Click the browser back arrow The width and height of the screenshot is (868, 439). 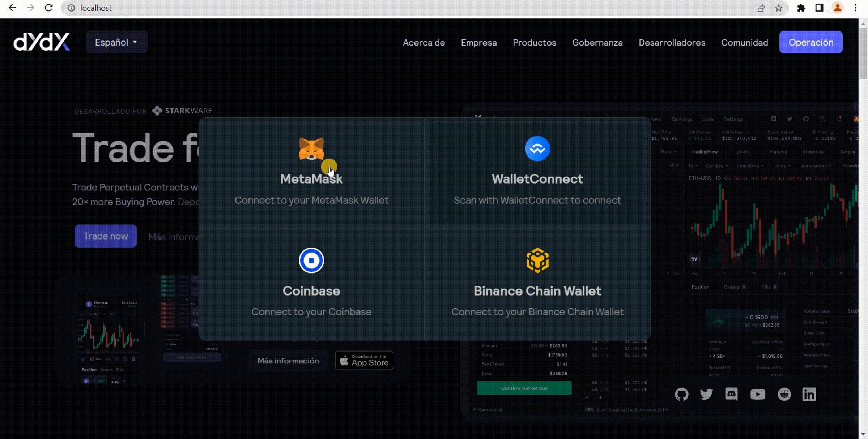12,8
